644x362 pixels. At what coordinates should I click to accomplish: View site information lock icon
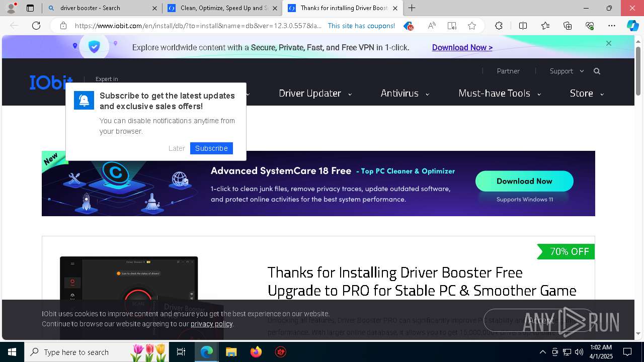(63, 26)
